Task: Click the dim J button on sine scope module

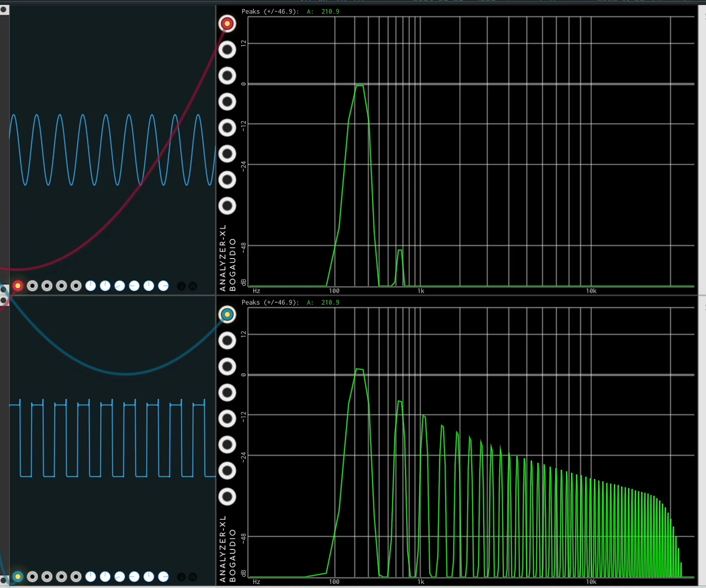Action: click(181, 286)
